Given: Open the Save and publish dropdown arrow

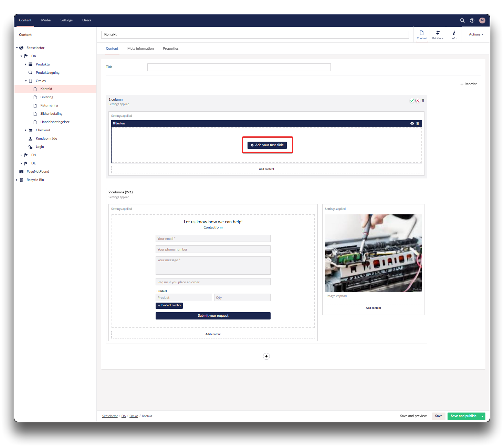Looking at the screenshot, I should pyautogui.click(x=482, y=416).
